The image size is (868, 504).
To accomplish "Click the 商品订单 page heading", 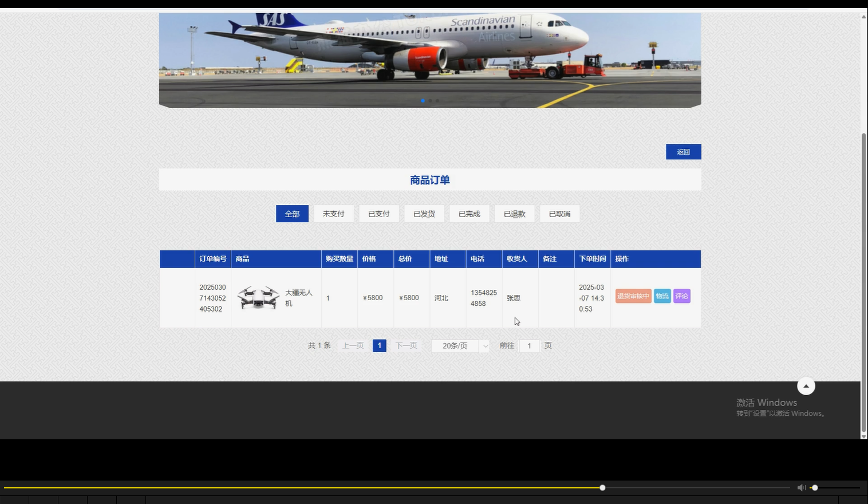I will (430, 180).
